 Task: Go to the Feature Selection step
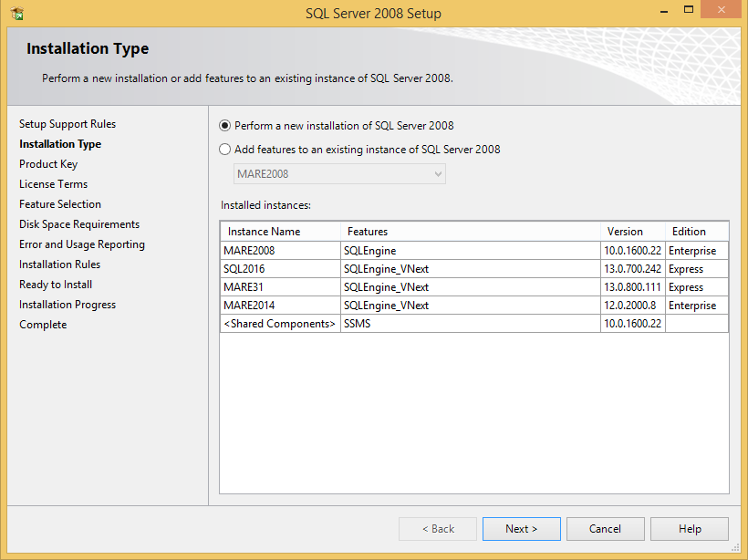[60, 204]
